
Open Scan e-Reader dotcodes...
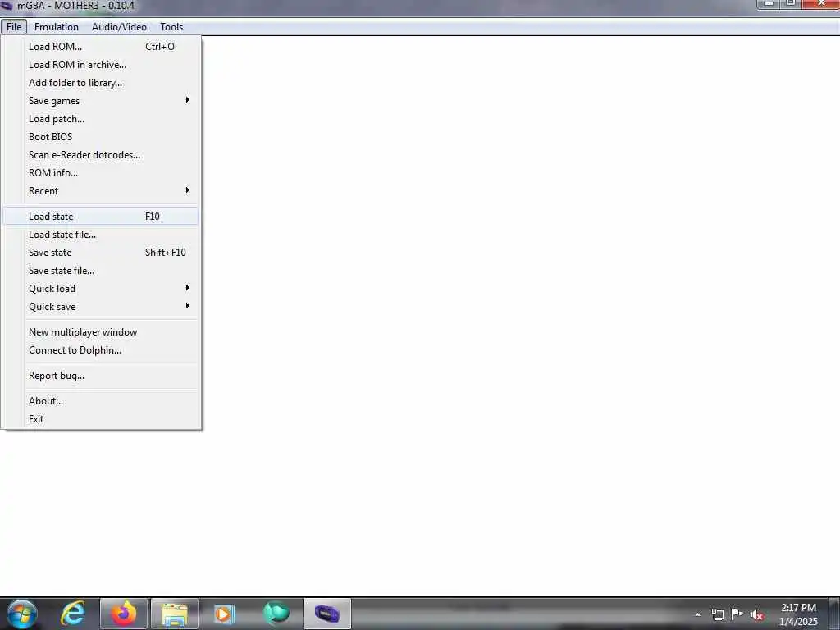click(x=101, y=155)
